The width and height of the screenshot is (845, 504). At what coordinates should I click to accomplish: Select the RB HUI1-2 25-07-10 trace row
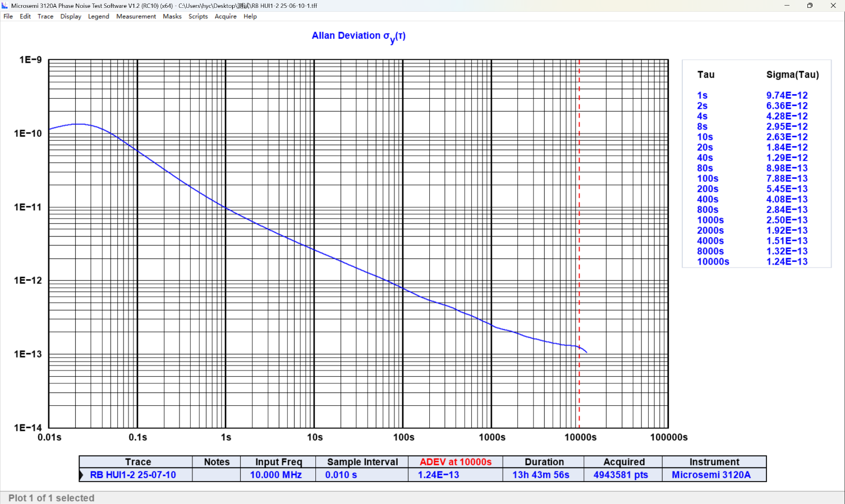pos(133,475)
